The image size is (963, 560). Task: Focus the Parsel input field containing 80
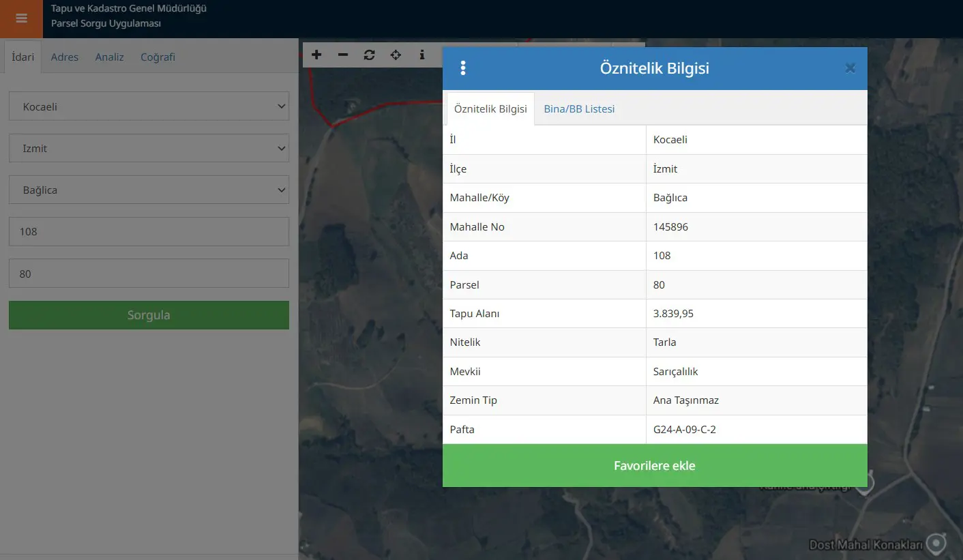point(149,274)
